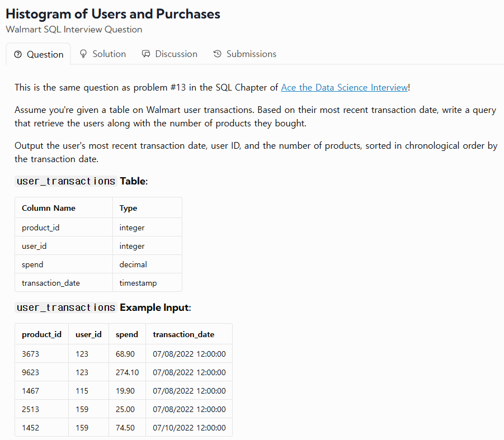Select the date 07/10/2022 12:00:00

click(189, 428)
